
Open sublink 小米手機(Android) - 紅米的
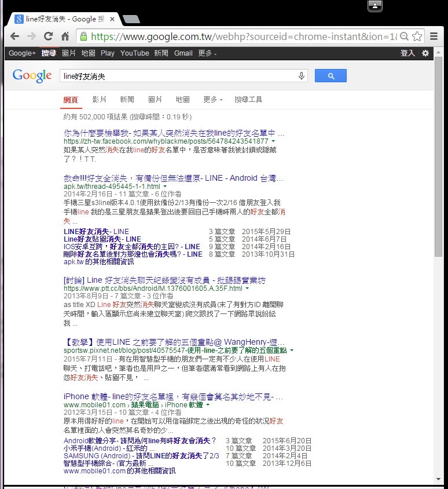coord(109,448)
